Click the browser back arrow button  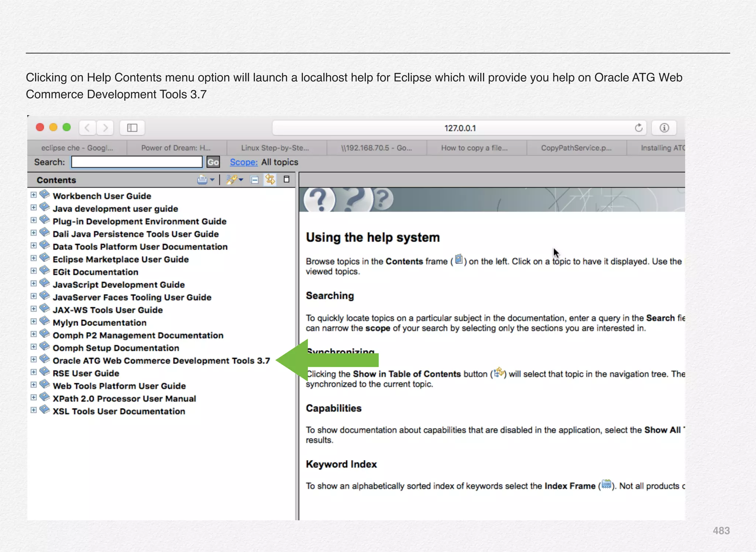coord(87,128)
